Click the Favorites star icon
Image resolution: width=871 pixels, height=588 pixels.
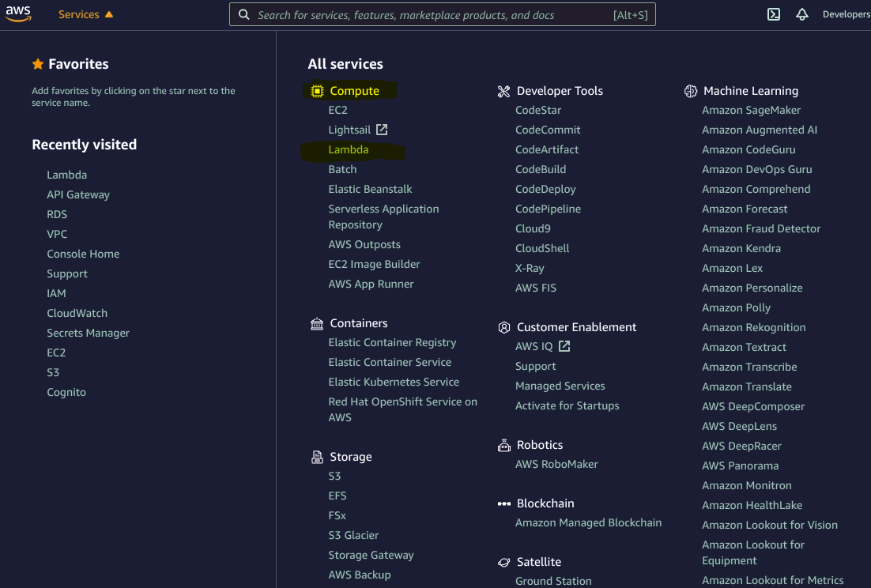point(38,64)
